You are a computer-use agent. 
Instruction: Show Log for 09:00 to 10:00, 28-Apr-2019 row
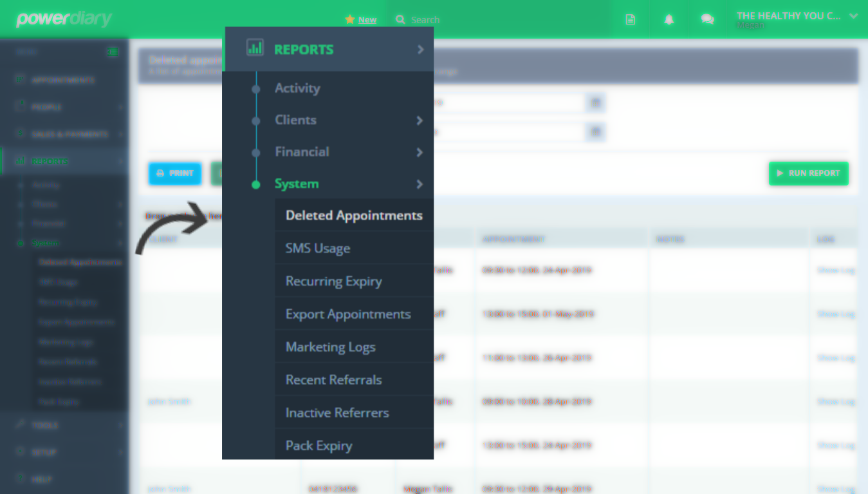pyautogui.click(x=836, y=401)
